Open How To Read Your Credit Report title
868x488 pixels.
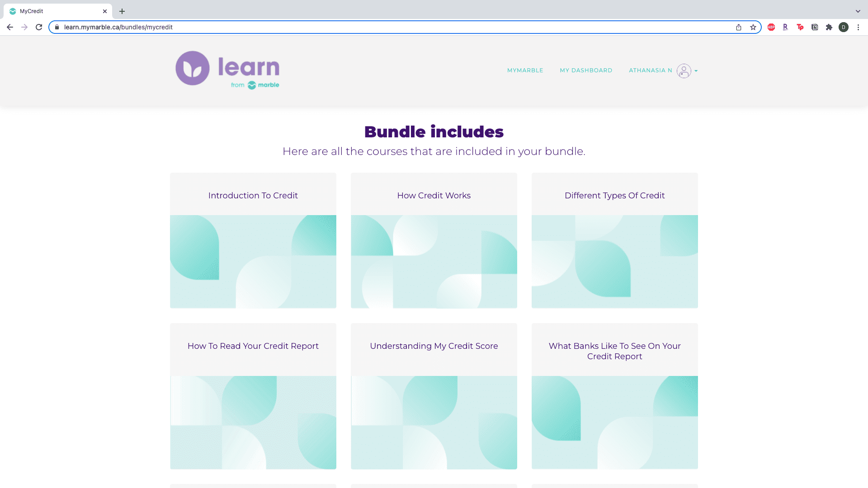coord(253,346)
